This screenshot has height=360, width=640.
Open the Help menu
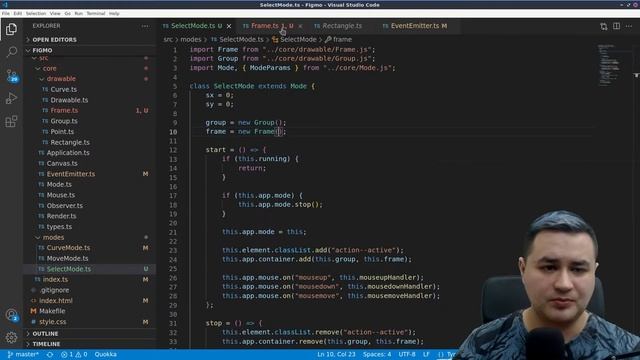(114, 13)
